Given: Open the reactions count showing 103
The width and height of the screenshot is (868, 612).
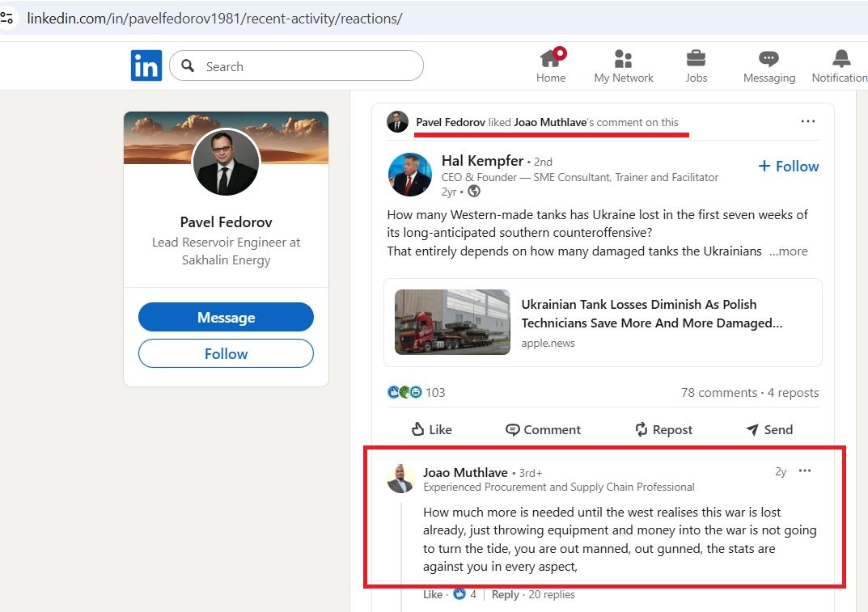Looking at the screenshot, I should (x=413, y=392).
